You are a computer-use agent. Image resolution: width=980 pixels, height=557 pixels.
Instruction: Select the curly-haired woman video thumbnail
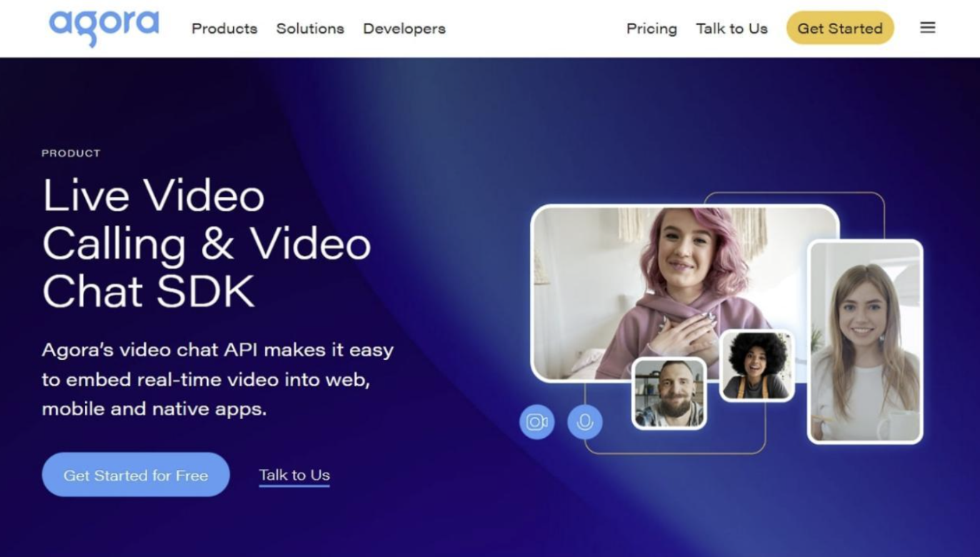pyautogui.click(x=756, y=365)
